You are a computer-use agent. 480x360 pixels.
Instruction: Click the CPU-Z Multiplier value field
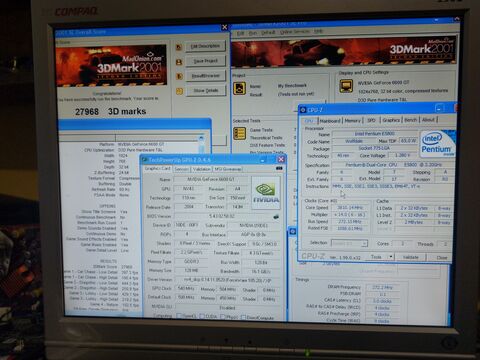pos(349,215)
